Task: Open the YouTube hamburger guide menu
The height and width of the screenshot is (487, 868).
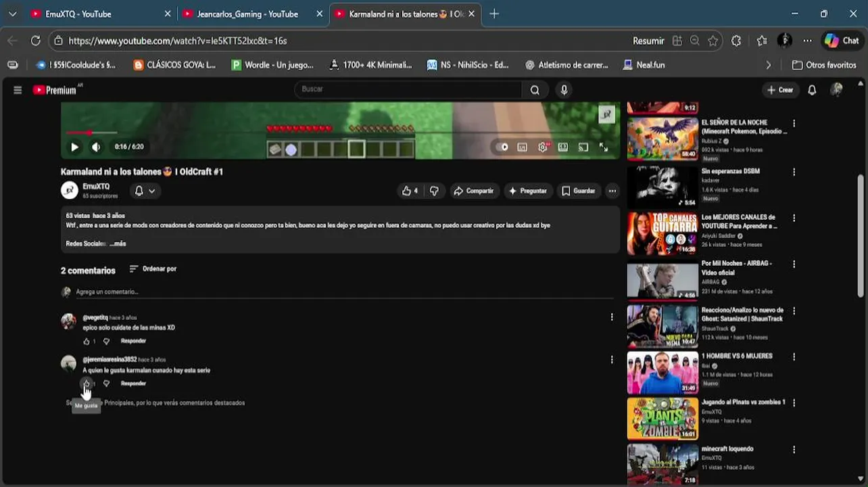Action: 18,90
